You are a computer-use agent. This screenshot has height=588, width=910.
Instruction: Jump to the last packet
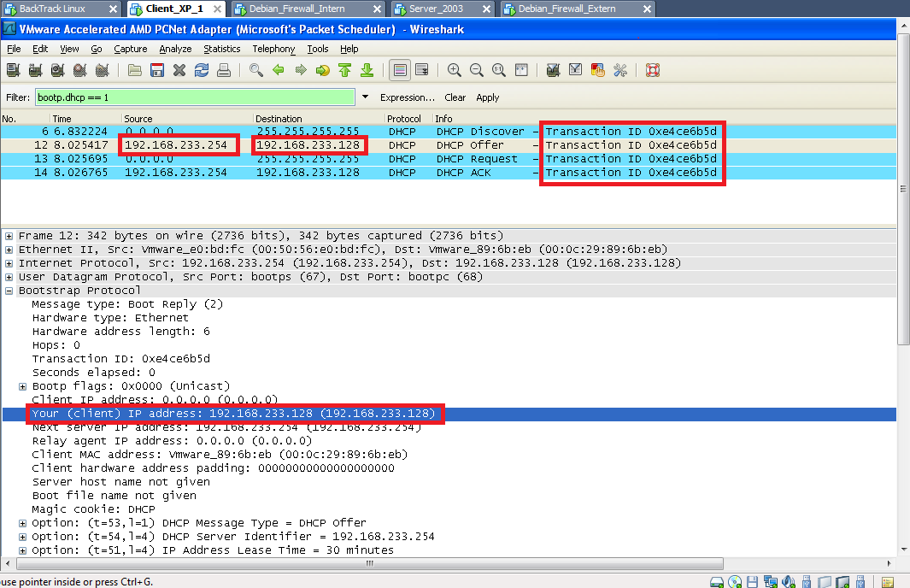[x=367, y=70]
